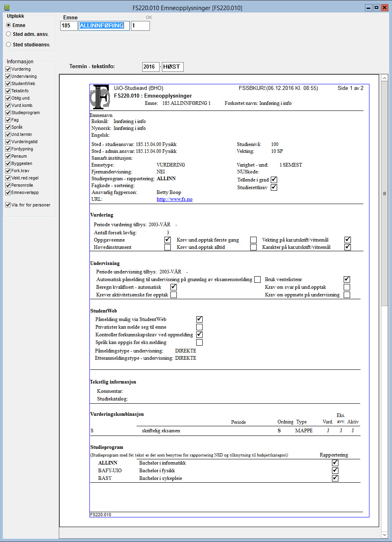392x542 pixels.
Task: Click '10 SP' vekting value
Action: [x=277, y=151]
